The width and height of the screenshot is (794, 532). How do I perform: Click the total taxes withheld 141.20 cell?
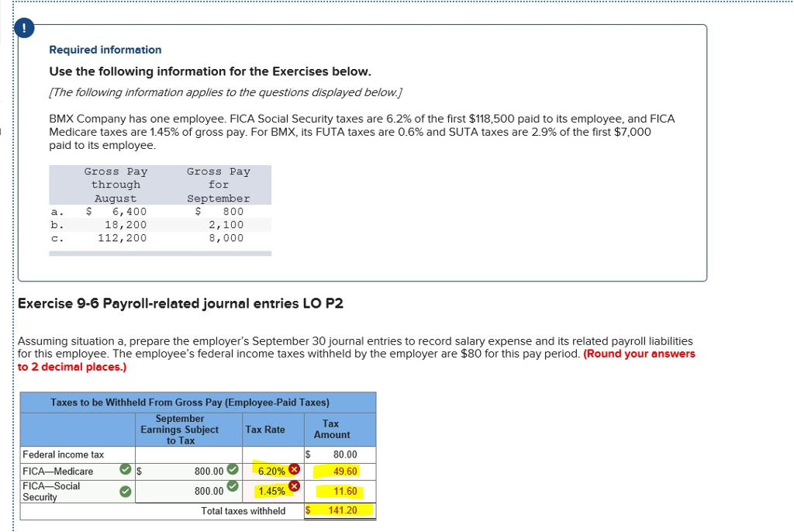point(340,511)
